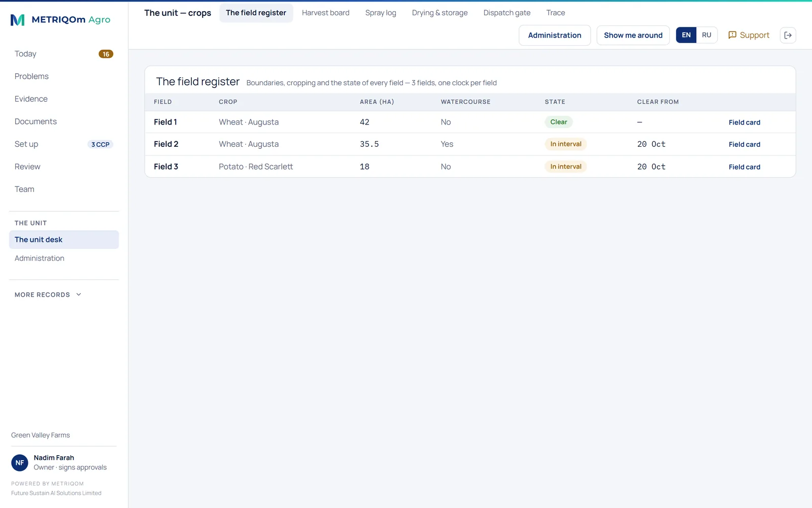Viewport: 812px width, 508px height.
Task: Click the Clear state badge for Field 1
Action: (559, 122)
